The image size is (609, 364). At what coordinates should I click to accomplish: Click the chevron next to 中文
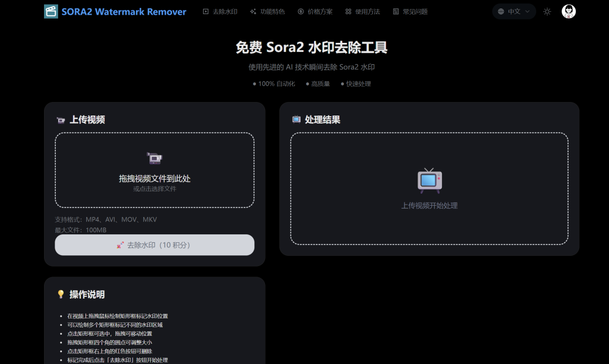(x=527, y=11)
